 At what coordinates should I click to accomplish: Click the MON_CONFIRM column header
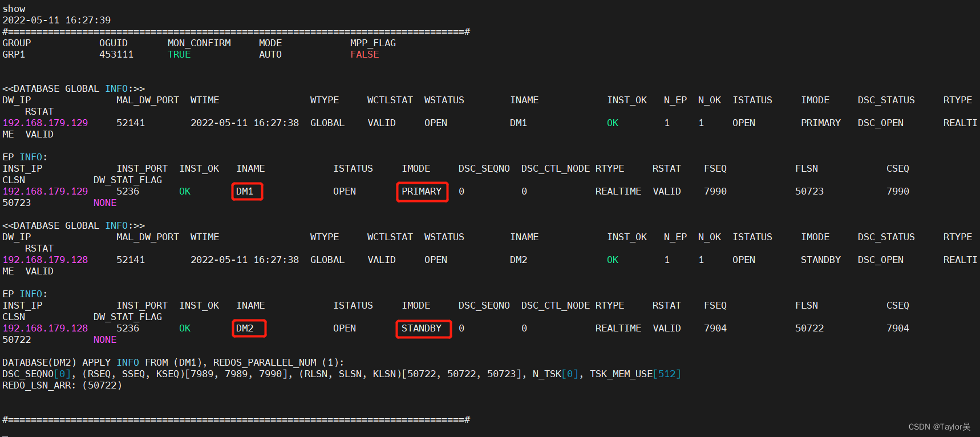199,43
